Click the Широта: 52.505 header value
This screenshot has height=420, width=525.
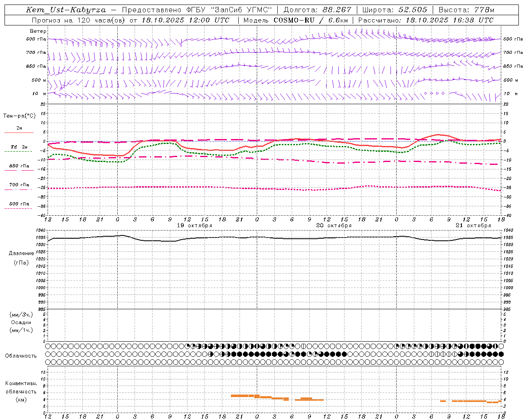pyautogui.click(x=395, y=10)
